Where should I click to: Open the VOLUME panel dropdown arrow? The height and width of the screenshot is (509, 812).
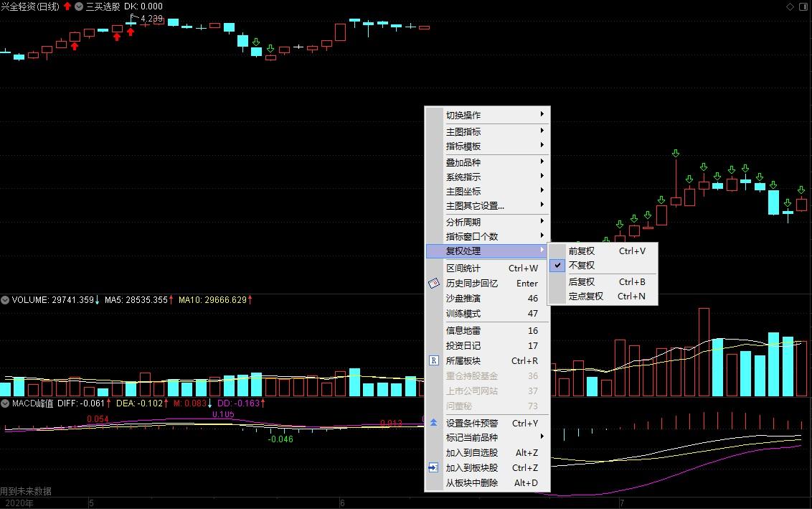tap(5, 299)
